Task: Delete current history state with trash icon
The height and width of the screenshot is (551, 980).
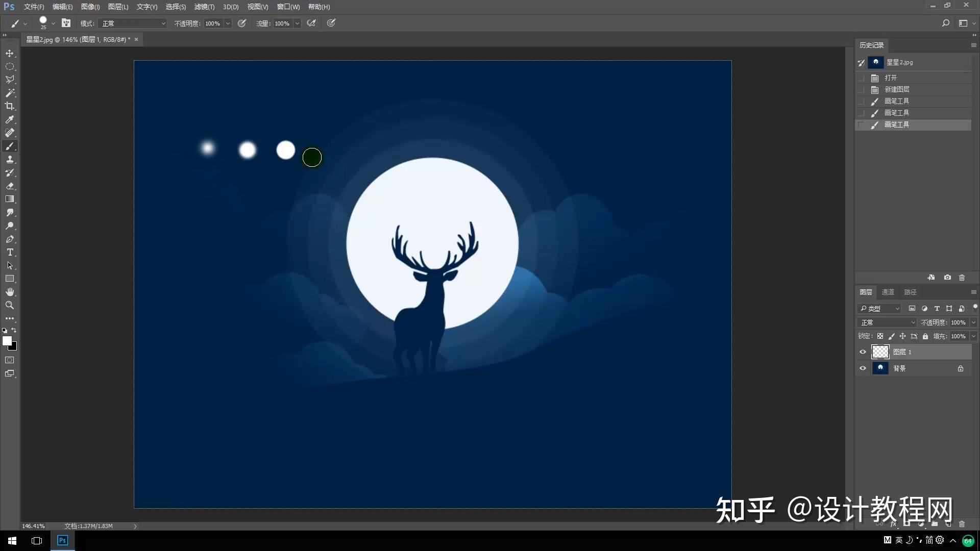Action: point(962,278)
